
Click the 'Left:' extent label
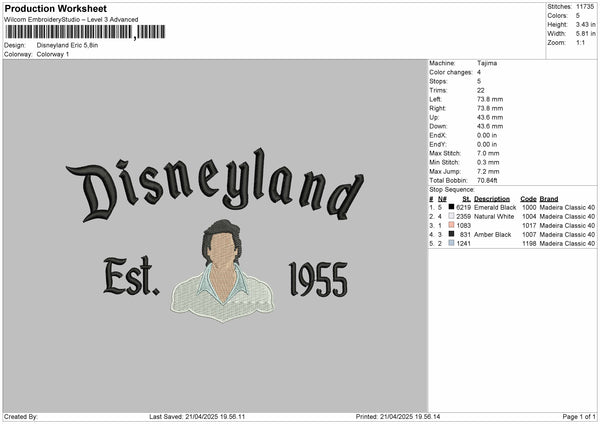(435, 99)
